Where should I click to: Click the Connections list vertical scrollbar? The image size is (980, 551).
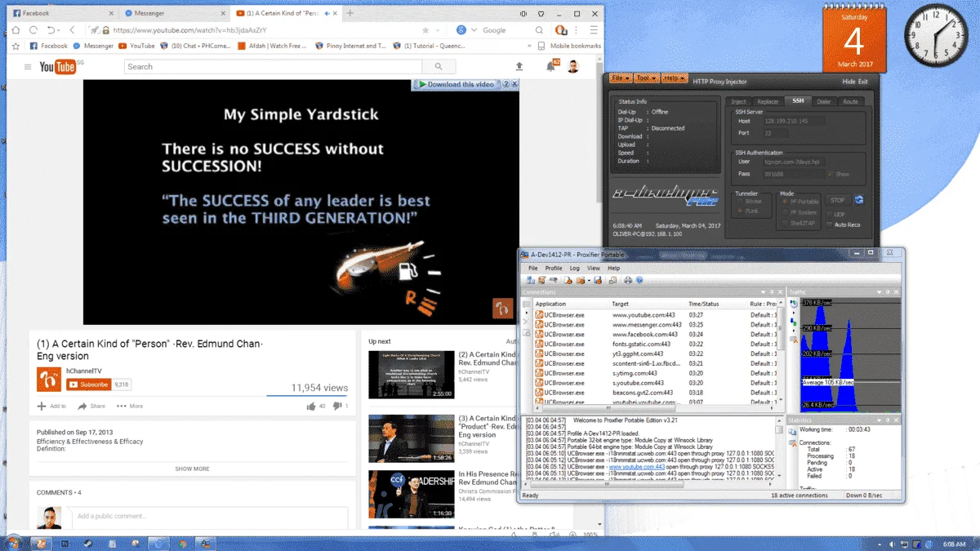click(x=782, y=353)
